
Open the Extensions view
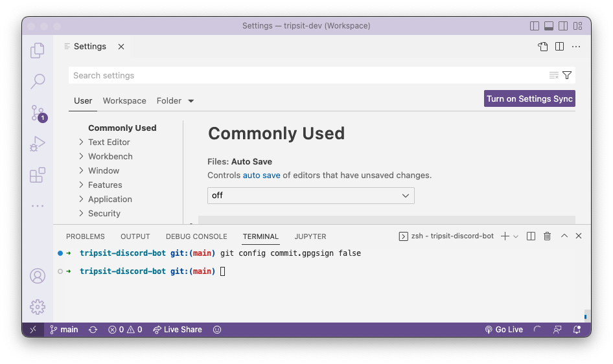pyautogui.click(x=38, y=175)
